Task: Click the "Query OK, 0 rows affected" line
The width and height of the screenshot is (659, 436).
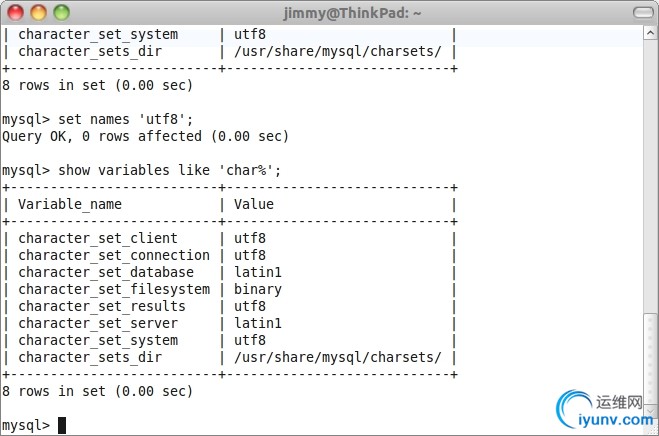Action: coord(146,136)
